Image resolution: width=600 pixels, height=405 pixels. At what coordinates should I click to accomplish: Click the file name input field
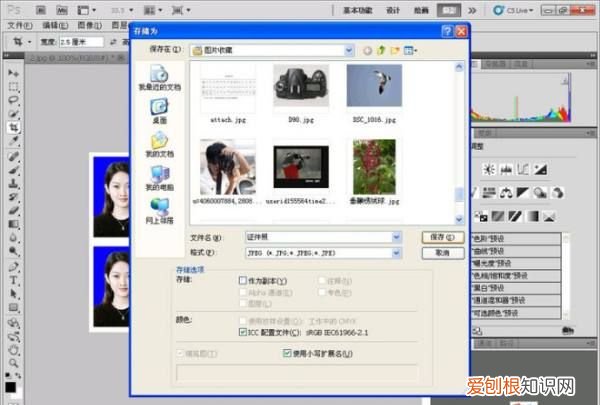(x=318, y=237)
